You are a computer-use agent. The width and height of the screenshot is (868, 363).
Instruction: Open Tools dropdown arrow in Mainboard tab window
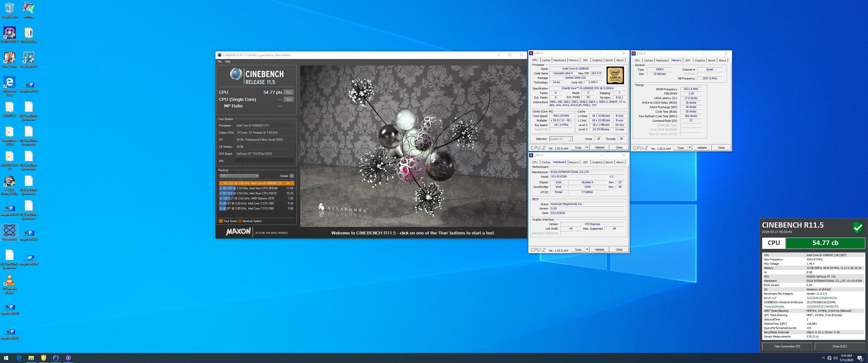pyautogui.click(x=587, y=250)
